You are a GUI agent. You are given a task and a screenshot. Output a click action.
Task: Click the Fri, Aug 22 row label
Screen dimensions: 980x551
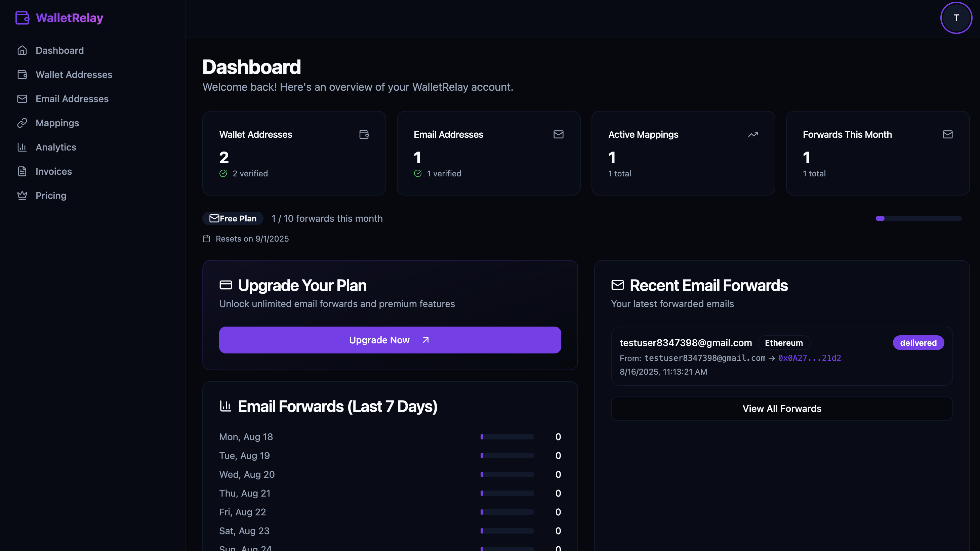(x=242, y=512)
